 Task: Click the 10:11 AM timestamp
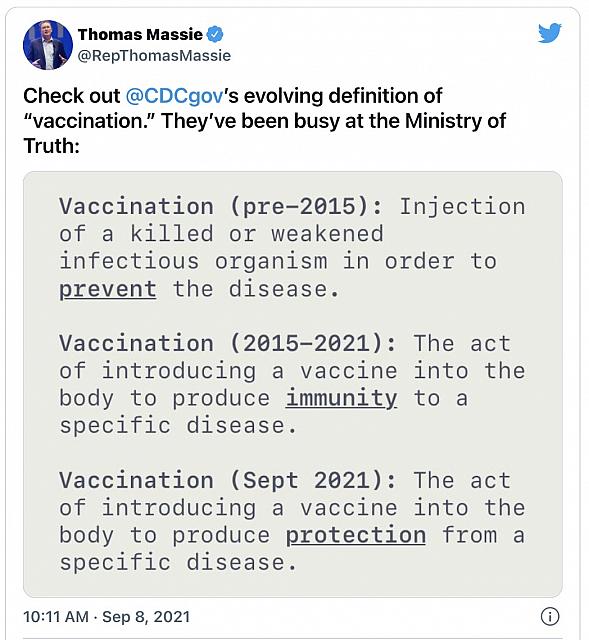coord(56,617)
